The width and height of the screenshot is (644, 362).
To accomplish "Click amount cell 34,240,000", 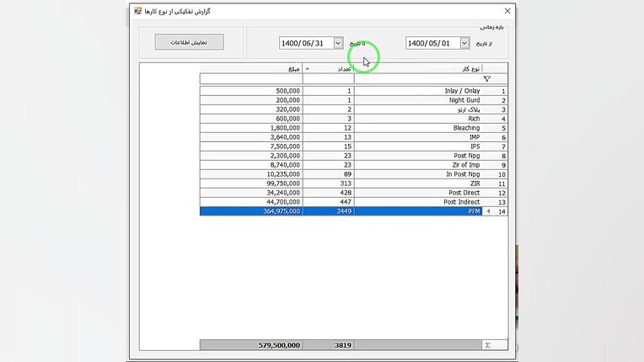I will point(251,193).
